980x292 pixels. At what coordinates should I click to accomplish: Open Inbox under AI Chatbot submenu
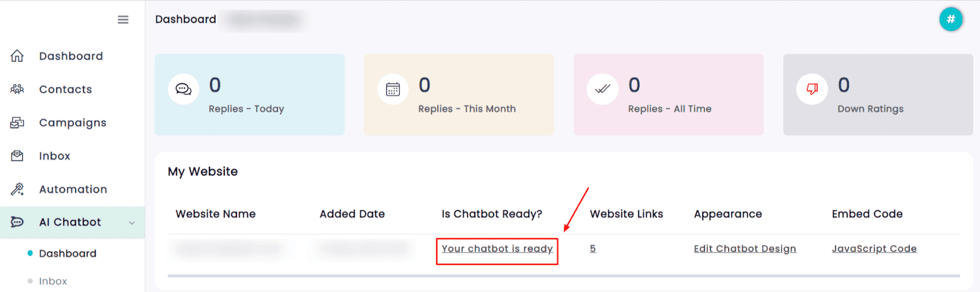[x=53, y=281]
